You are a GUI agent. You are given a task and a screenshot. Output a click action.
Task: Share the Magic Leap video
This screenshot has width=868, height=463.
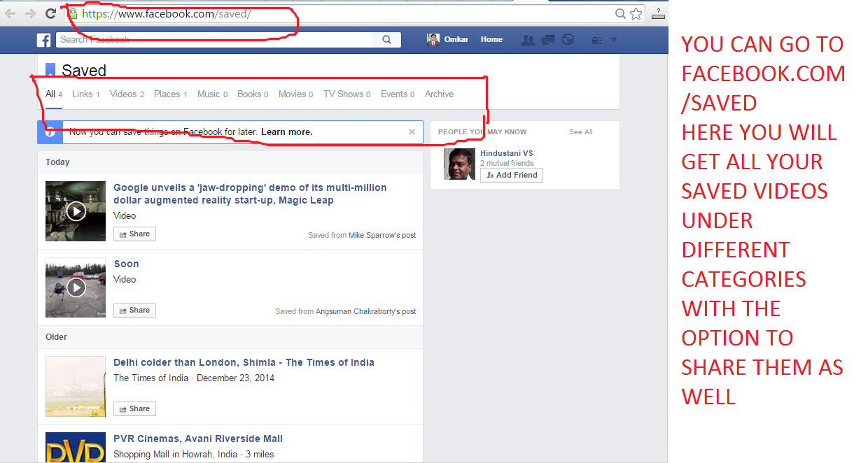(x=134, y=234)
